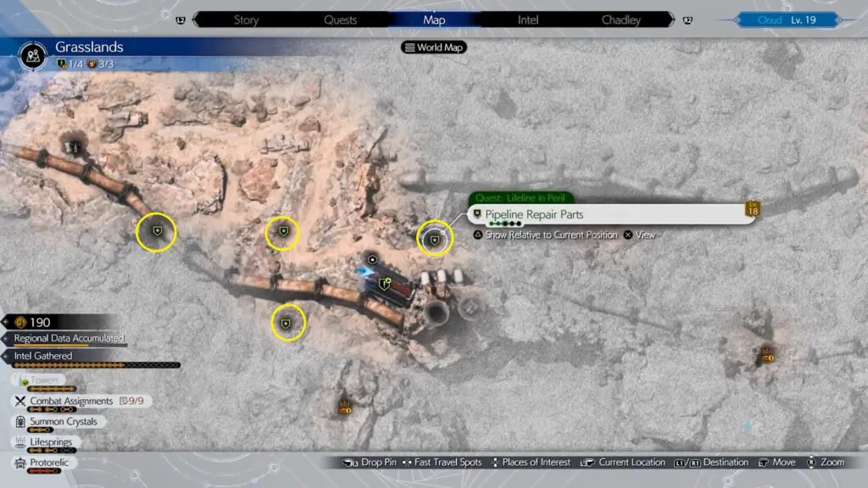The width and height of the screenshot is (868, 488).
Task: Click the Regional Data Accumulated progress bar
Action: point(70,338)
